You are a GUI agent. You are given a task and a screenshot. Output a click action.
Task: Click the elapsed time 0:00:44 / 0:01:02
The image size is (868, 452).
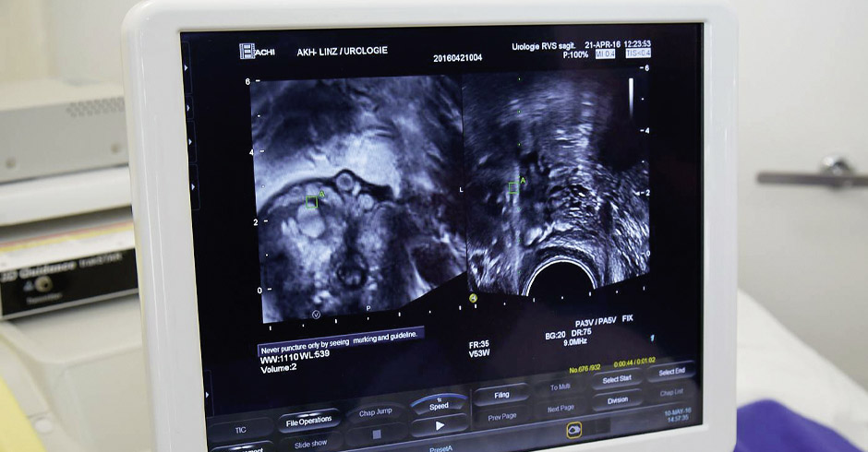coord(634,362)
